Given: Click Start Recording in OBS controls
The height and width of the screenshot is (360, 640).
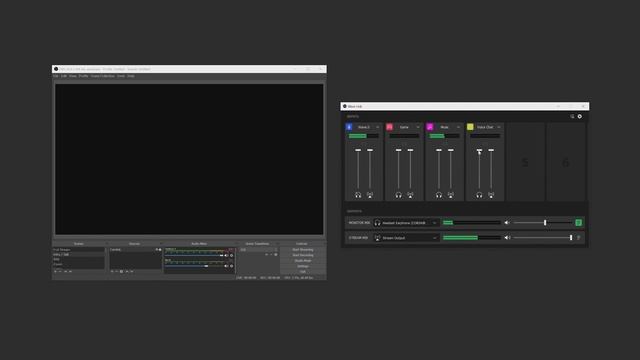Looking at the screenshot, I should 303,255.
